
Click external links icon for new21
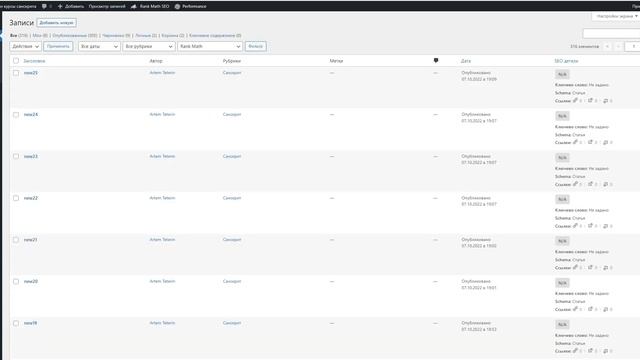(x=590, y=267)
